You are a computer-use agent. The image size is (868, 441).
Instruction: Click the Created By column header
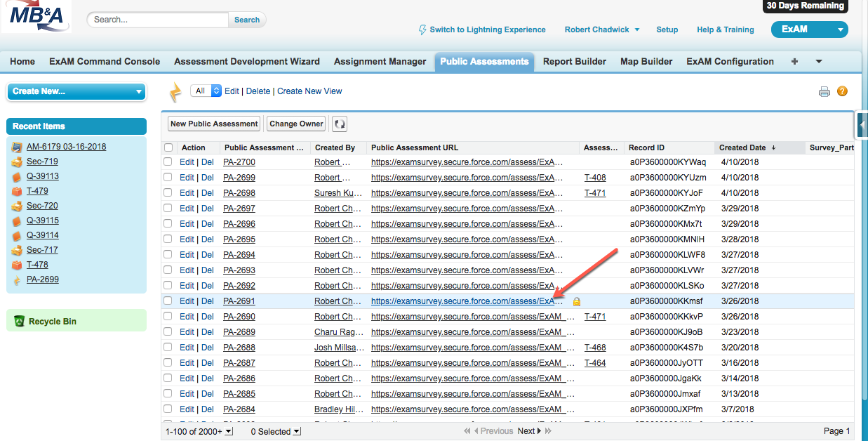click(x=339, y=147)
